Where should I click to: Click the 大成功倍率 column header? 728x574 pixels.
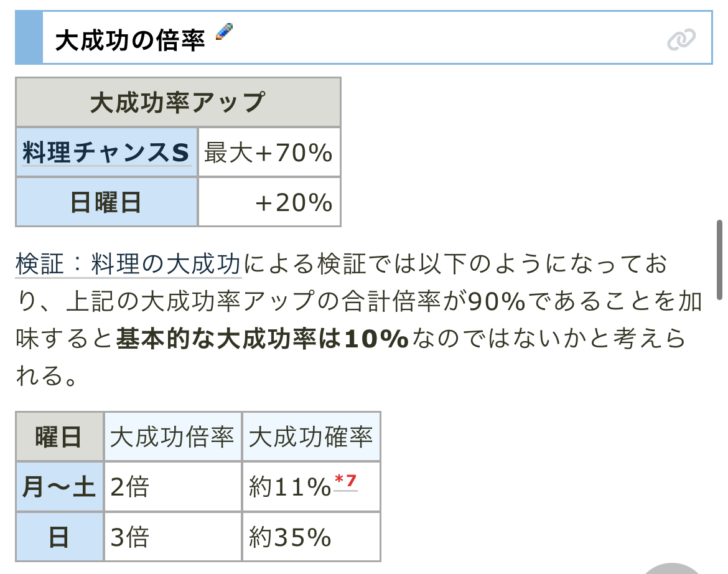click(173, 436)
